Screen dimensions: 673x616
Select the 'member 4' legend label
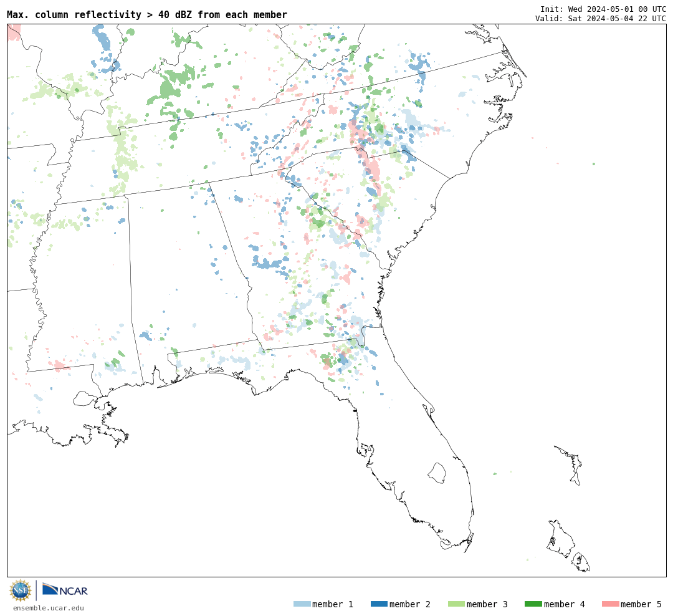tap(565, 604)
